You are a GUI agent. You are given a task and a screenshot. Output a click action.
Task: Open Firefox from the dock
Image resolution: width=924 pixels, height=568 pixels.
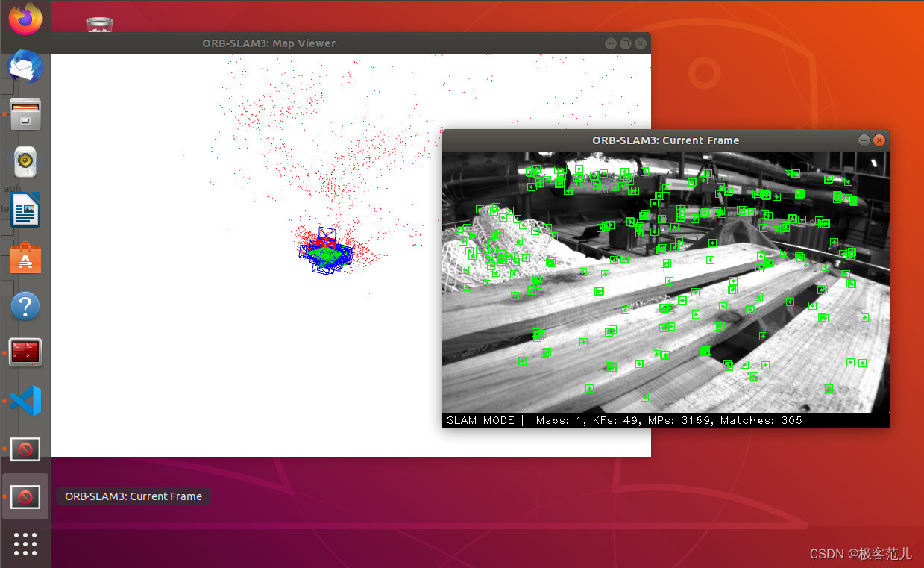point(25,19)
